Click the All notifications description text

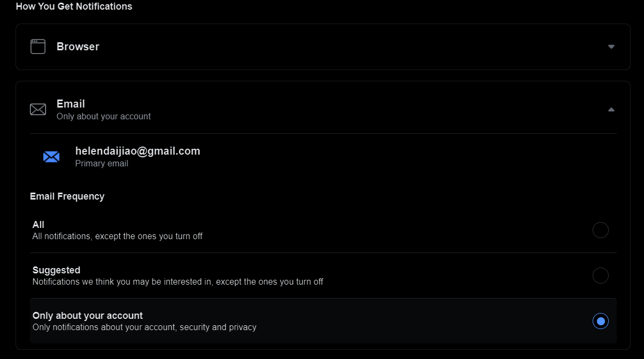tap(118, 236)
